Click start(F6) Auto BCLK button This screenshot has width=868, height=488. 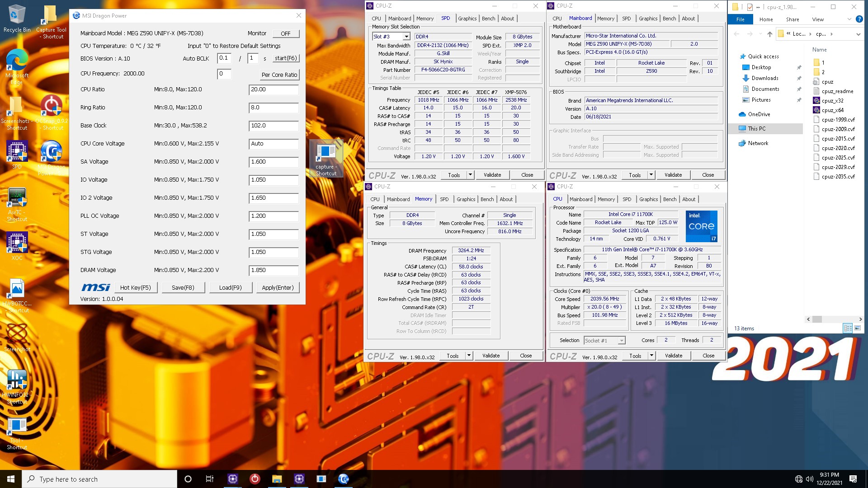coord(286,58)
